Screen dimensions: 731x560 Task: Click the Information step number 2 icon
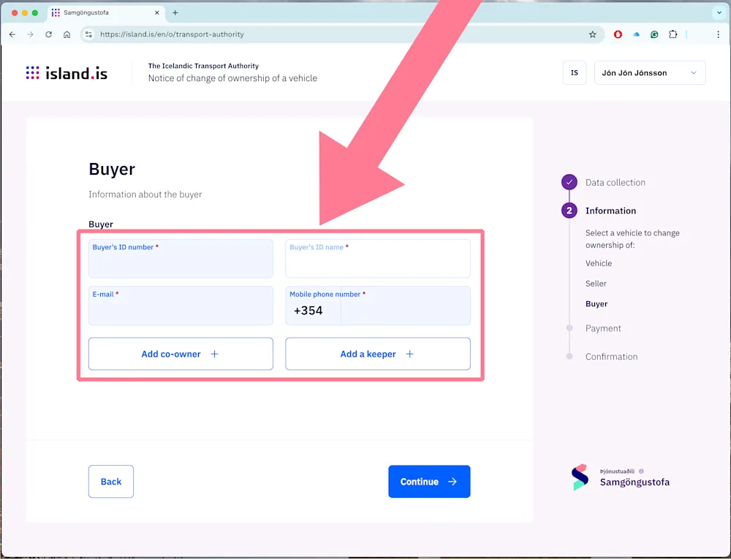pyautogui.click(x=569, y=211)
